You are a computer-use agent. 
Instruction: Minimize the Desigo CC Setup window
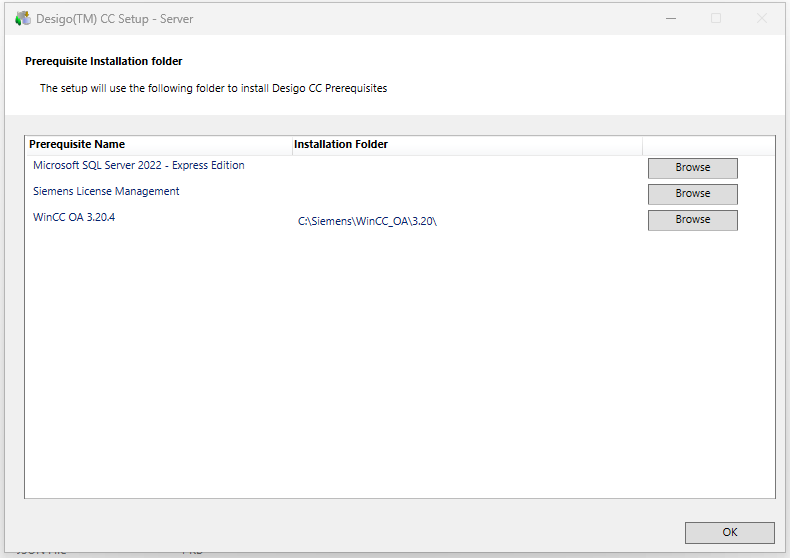(669, 18)
